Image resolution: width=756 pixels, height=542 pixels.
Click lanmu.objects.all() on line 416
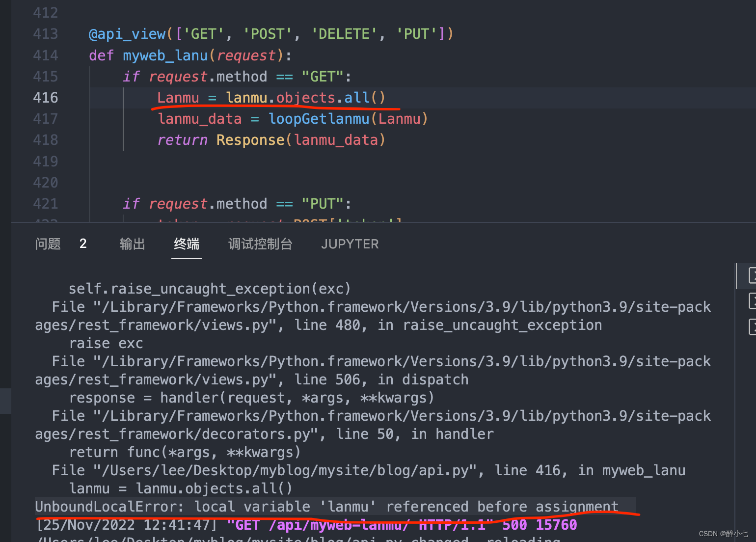tap(305, 98)
